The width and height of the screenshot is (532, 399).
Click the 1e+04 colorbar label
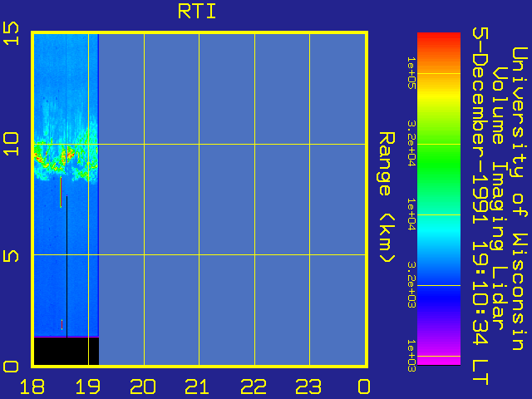(x=411, y=214)
